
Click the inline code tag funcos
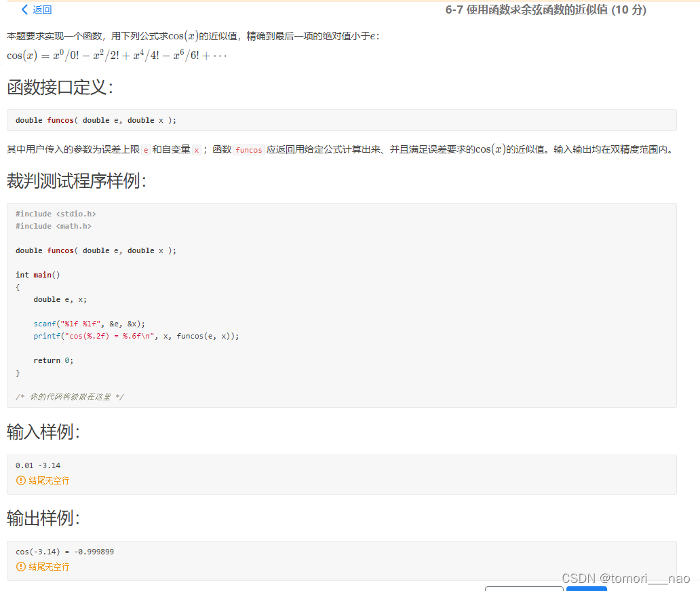tap(249, 150)
